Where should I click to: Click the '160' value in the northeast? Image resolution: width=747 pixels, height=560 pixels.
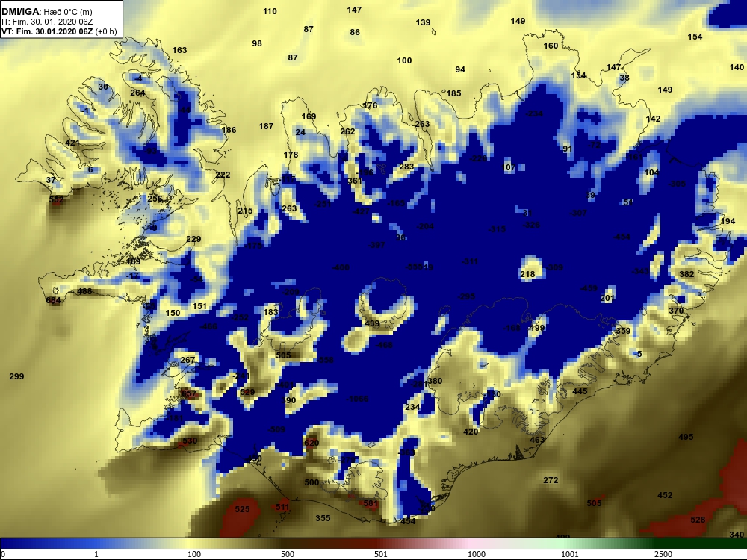(x=551, y=46)
